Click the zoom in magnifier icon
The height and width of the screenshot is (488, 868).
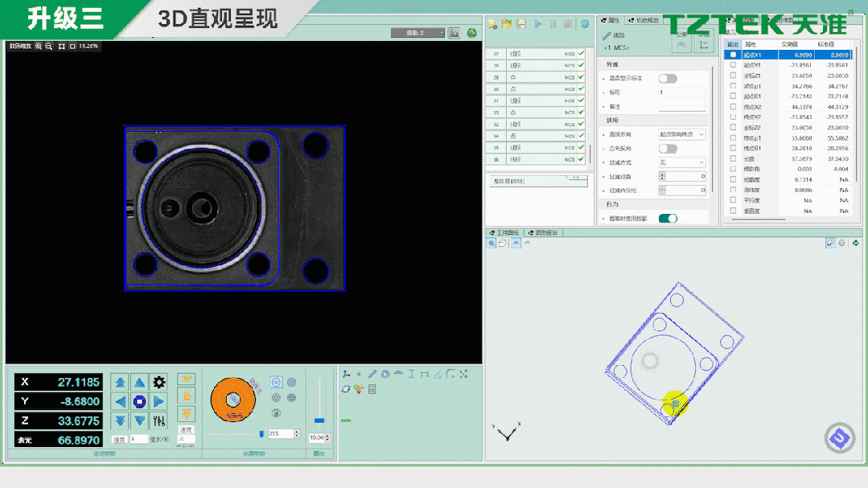tap(39, 47)
